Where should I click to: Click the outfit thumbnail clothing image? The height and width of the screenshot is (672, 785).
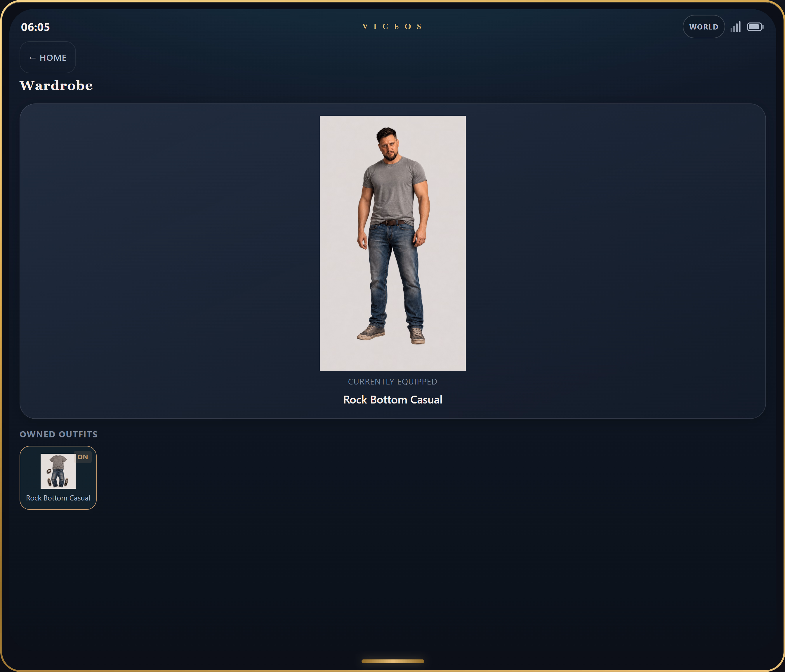[58, 471]
